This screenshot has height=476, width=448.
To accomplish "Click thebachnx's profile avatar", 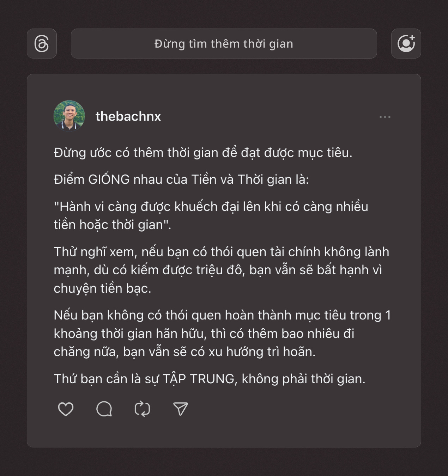I will click(x=69, y=116).
